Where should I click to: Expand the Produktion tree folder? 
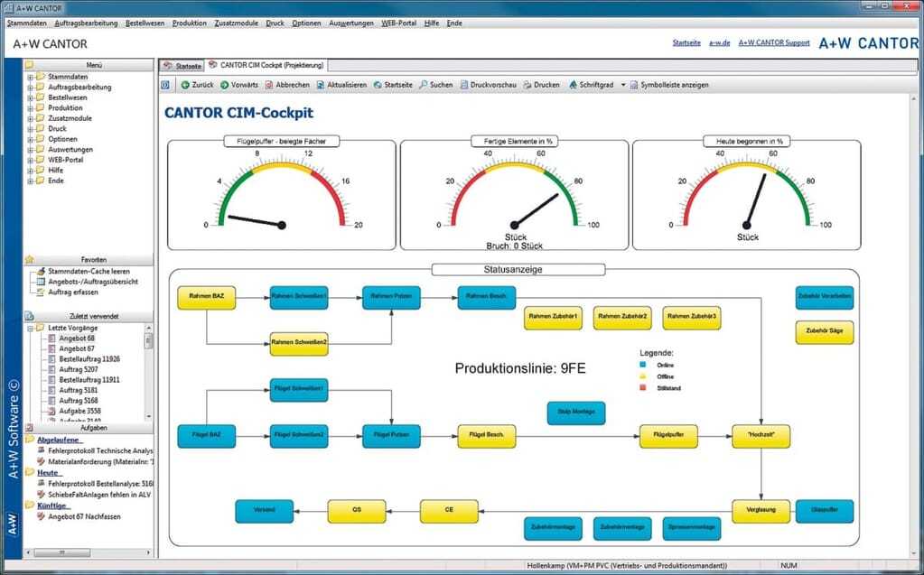tap(30, 108)
